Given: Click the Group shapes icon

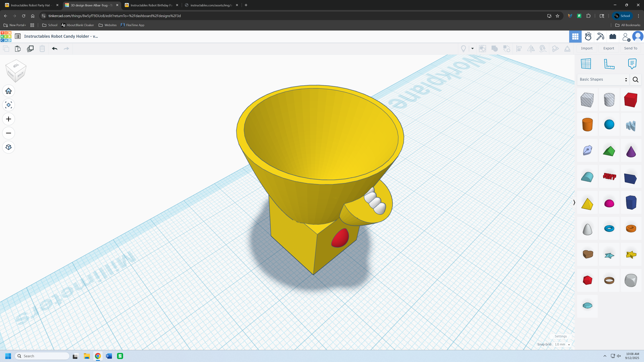Looking at the screenshot, I should (495, 49).
